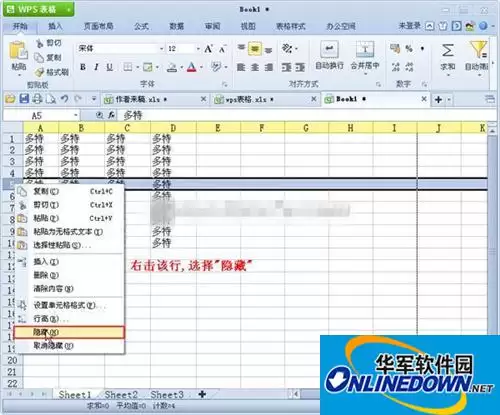The width and height of the screenshot is (500, 415).
Task: Toggle center text horizontally
Action: point(255,67)
